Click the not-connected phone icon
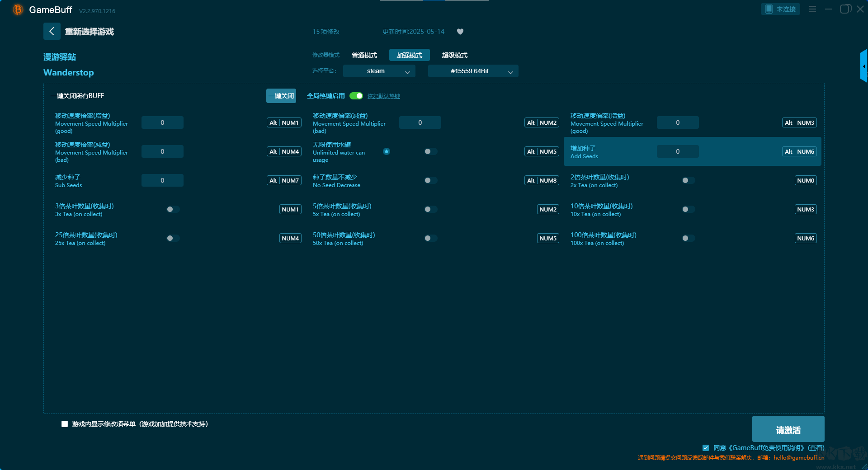Viewport: 868px width, 470px height. click(x=769, y=9)
